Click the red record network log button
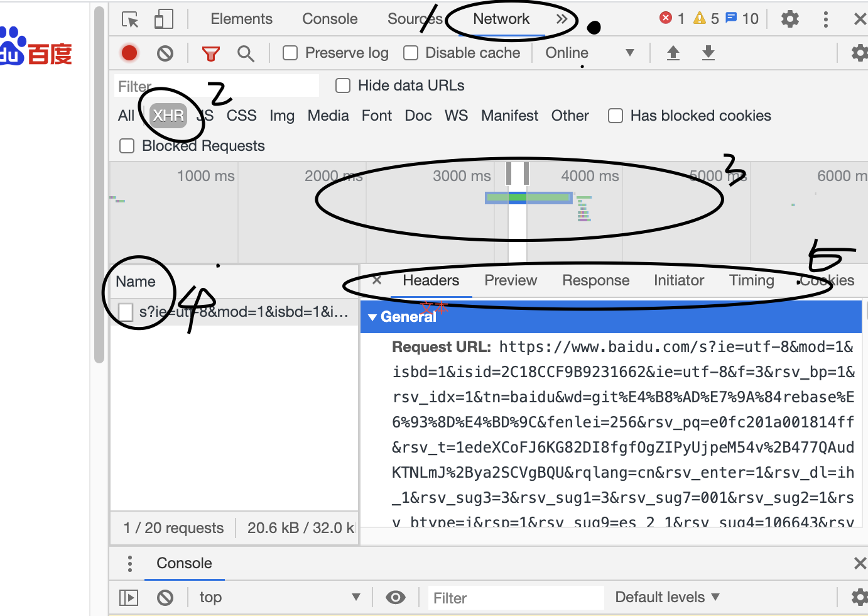The width and height of the screenshot is (868, 616). [x=129, y=53]
